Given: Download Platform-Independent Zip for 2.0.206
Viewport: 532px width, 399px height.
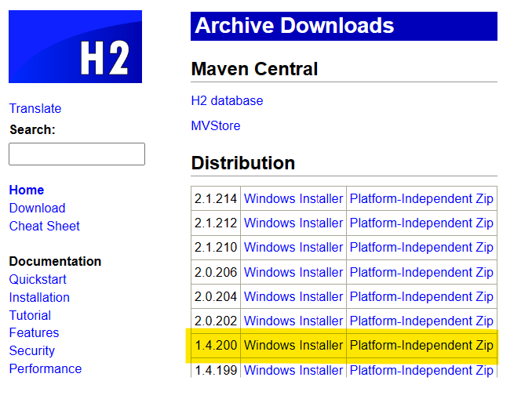Looking at the screenshot, I should pos(421,272).
